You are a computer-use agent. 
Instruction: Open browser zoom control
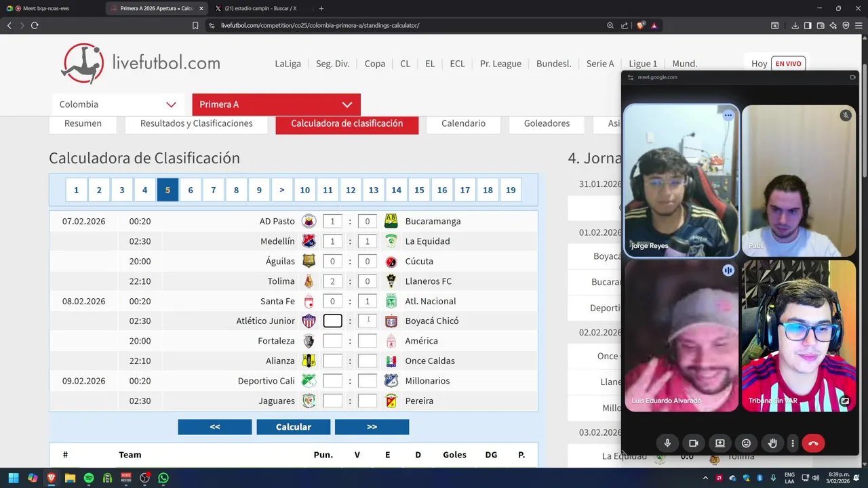(610, 25)
